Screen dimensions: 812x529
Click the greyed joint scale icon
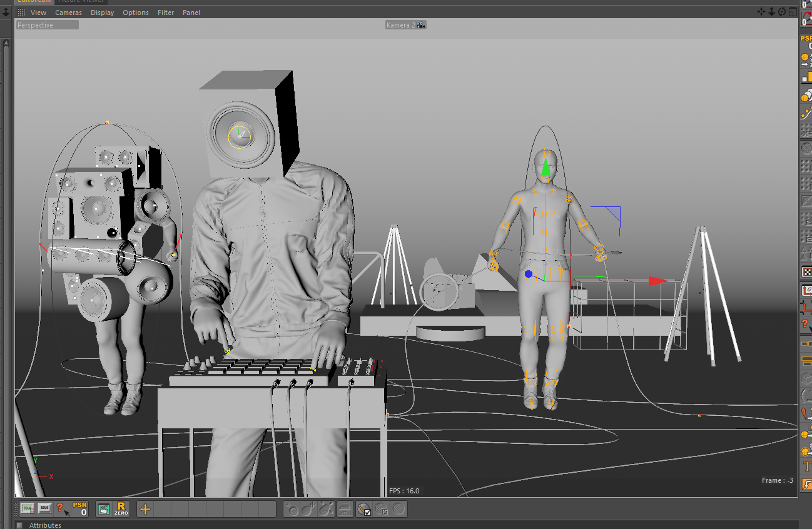[x=325, y=510]
